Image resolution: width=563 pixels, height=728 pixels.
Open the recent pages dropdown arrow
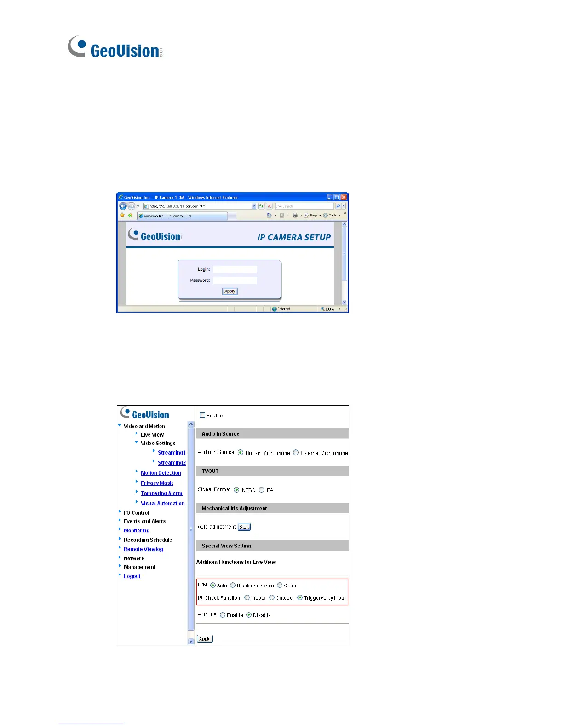138,206
